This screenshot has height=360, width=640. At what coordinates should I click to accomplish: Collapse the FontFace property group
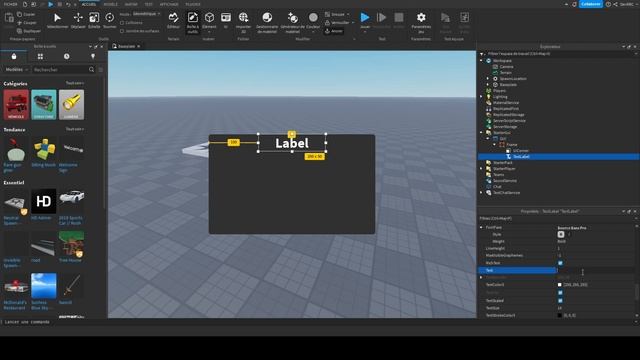(x=481, y=227)
